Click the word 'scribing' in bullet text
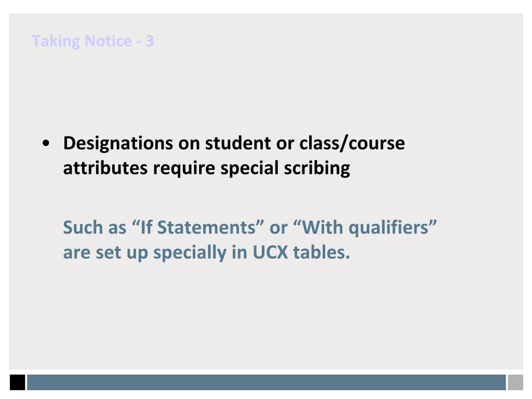Screen dimensions: 532x399 click(x=317, y=169)
